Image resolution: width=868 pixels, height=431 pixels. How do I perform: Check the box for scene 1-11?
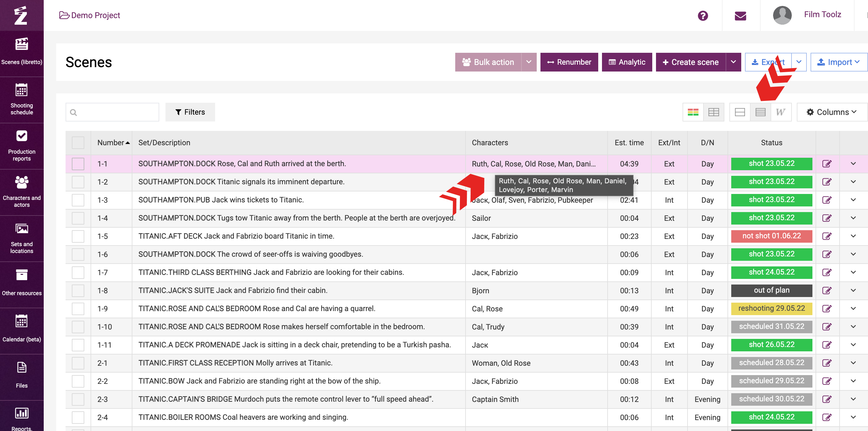pyautogui.click(x=78, y=345)
